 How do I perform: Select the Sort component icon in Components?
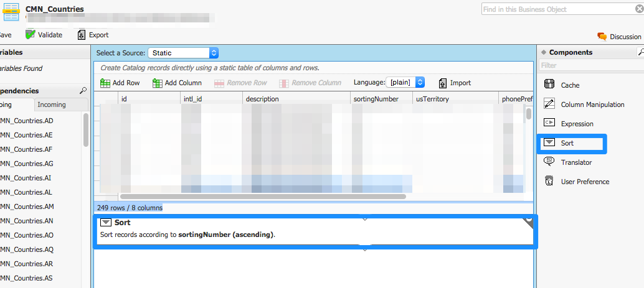tap(549, 142)
